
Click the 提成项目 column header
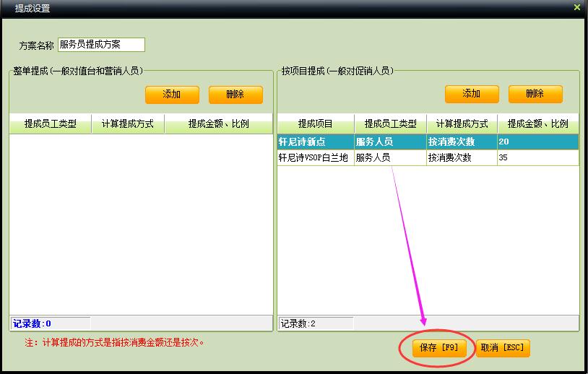[x=316, y=123]
